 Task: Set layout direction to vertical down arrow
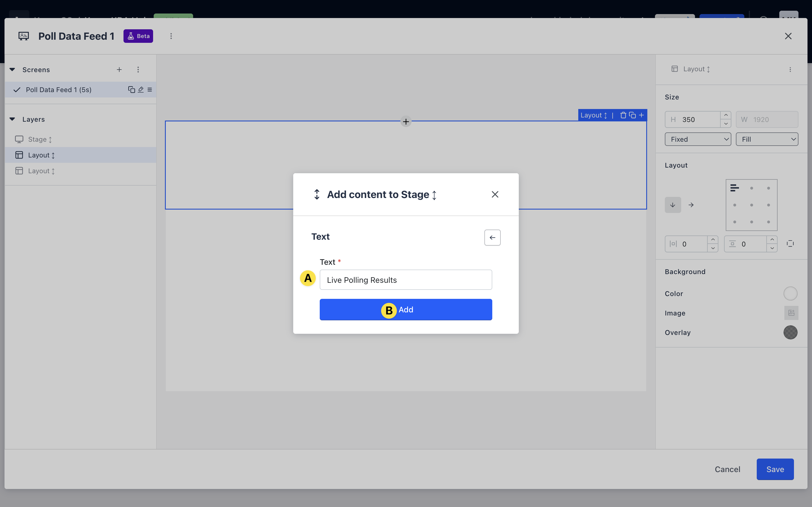pyautogui.click(x=673, y=205)
